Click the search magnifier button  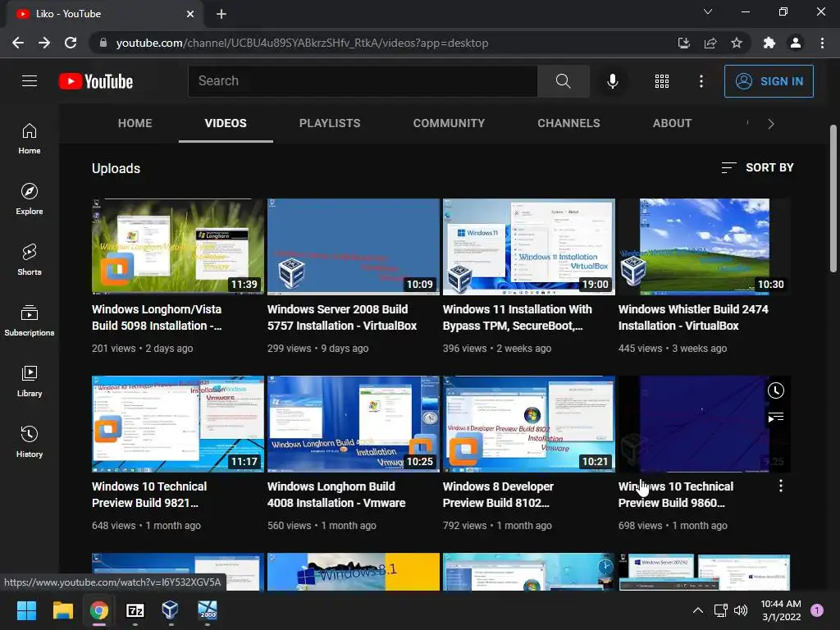(x=563, y=81)
